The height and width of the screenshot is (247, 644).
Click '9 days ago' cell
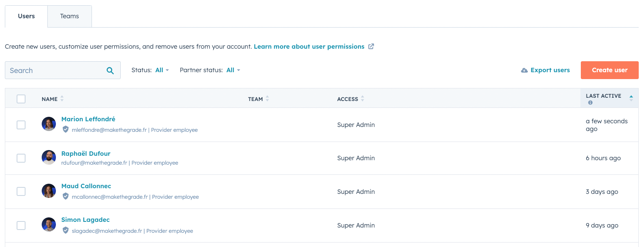click(x=602, y=226)
